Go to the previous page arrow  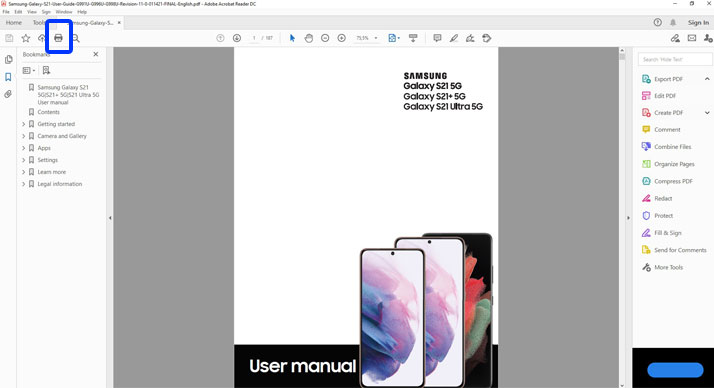[x=220, y=38]
